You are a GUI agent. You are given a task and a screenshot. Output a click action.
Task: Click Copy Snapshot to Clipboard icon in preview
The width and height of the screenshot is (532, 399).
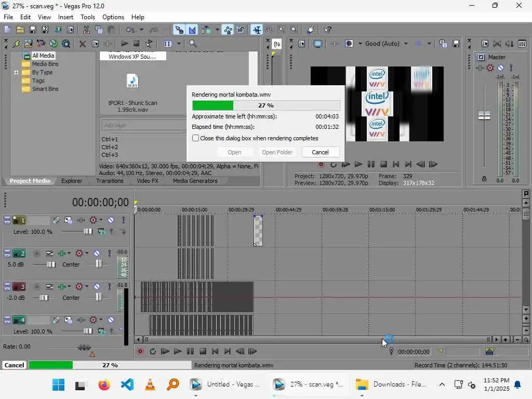click(443, 44)
